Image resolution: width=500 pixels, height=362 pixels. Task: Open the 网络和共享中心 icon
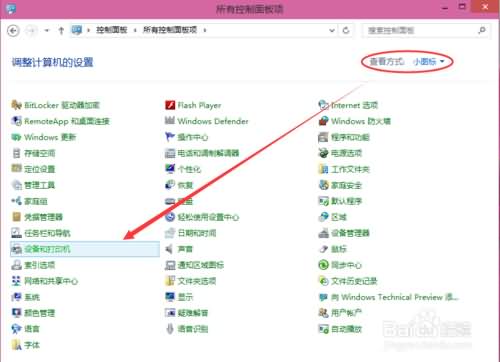[16, 281]
